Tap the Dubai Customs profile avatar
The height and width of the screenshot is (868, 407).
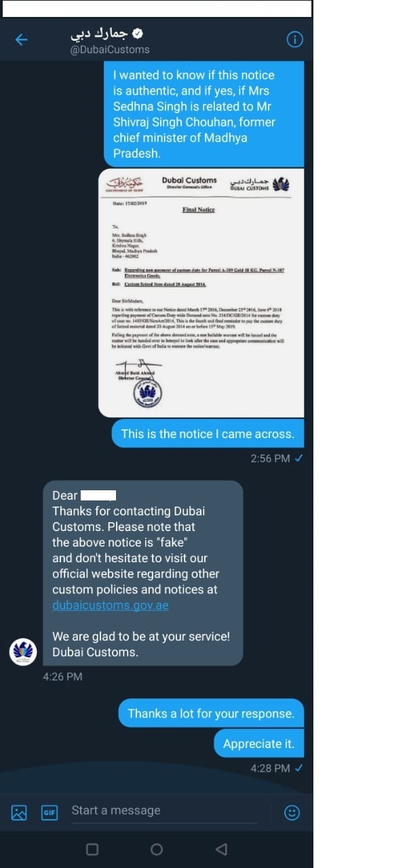click(x=22, y=651)
